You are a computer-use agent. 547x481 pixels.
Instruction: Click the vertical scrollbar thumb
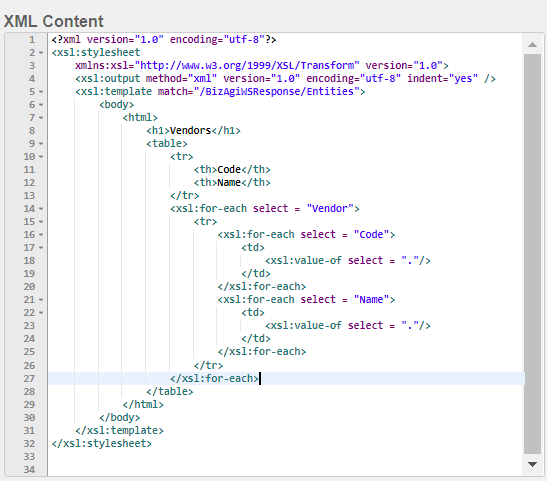click(x=532, y=254)
